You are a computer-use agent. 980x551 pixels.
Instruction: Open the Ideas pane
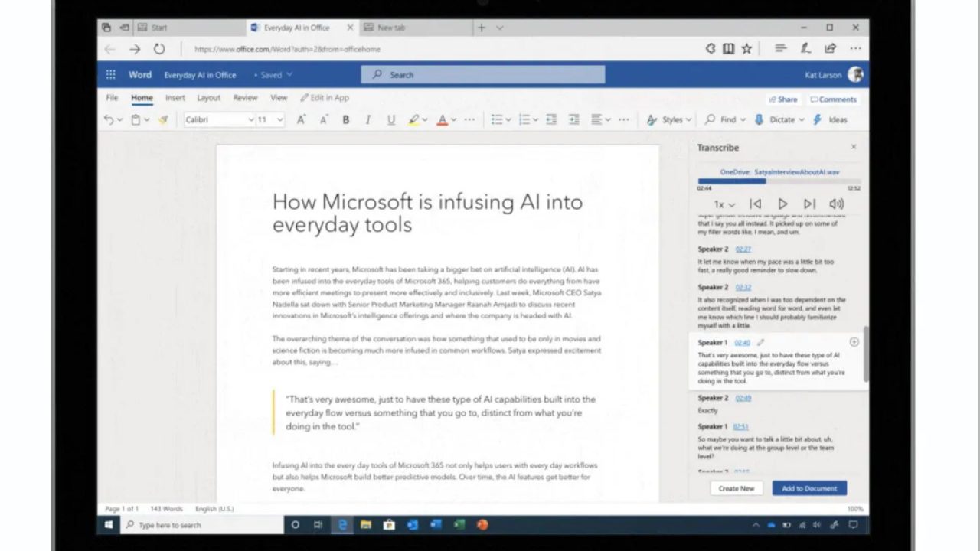tap(831, 120)
